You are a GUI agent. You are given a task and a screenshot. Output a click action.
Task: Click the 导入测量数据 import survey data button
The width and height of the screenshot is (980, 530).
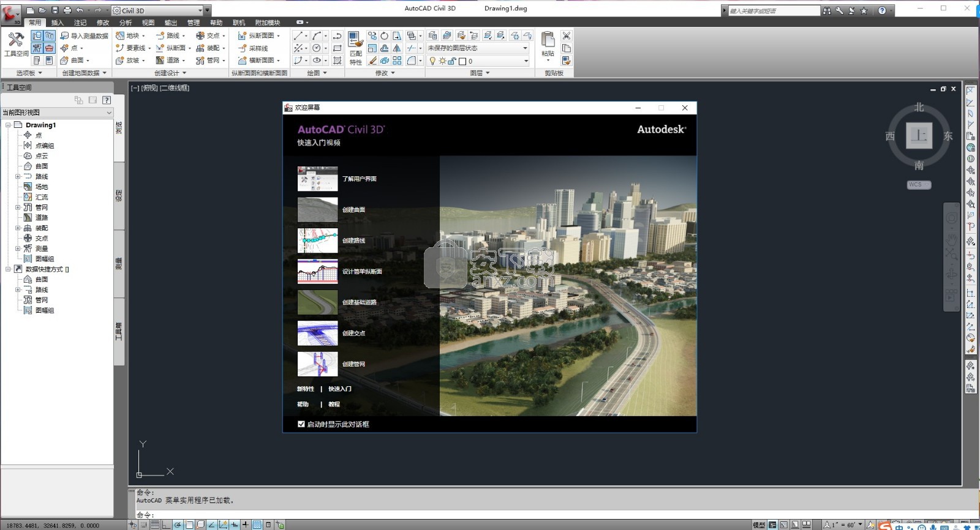[84, 35]
